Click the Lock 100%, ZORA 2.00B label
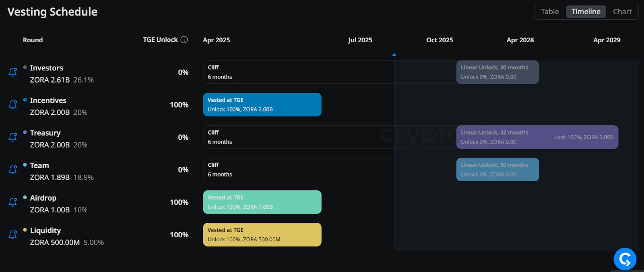The height and width of the screenshot is (272, 644). click(584, 137)
